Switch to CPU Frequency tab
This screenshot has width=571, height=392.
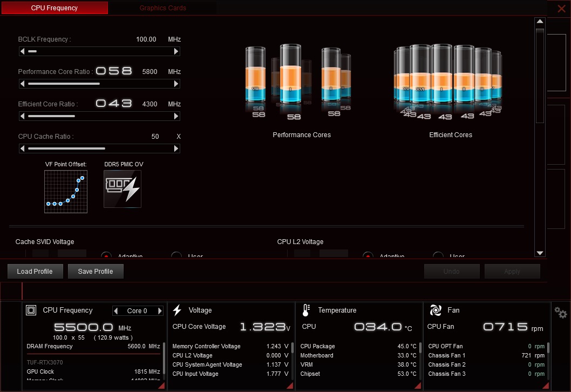click(55, 8)
